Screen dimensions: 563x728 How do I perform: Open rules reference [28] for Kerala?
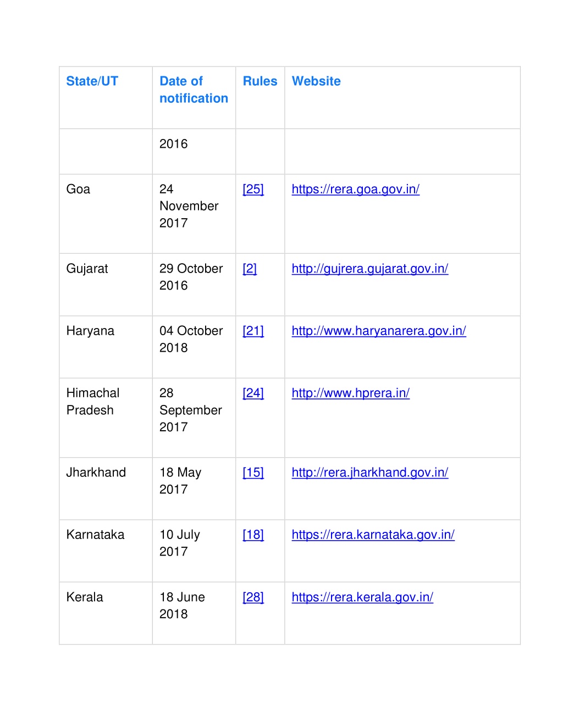click(x=253, y=597)
